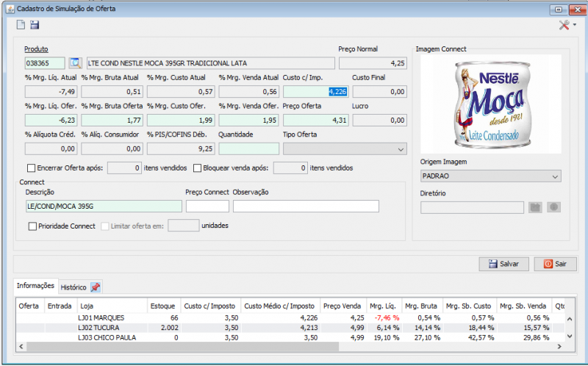Tick the Limitar oferta em checkbox
Image resolution: width=588 pixels, height=366 pixels.
(105, 226)
